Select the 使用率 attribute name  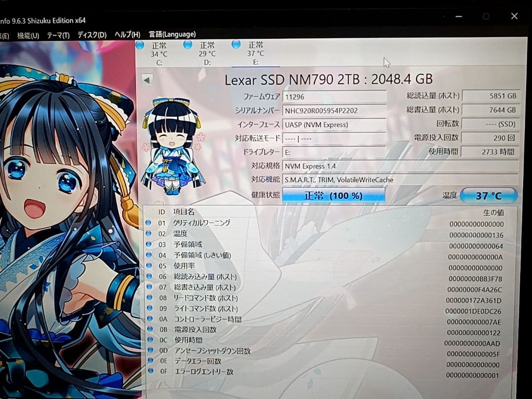click(184, 266)
